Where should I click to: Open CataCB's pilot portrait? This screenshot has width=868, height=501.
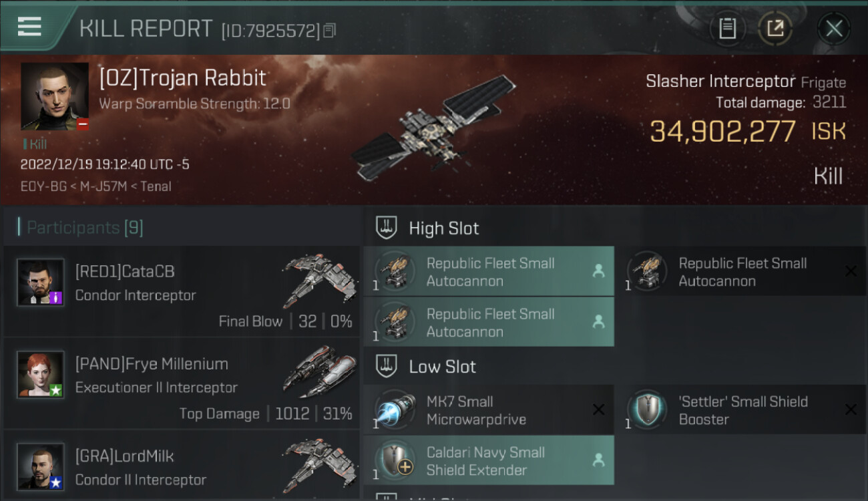[41, 282]
